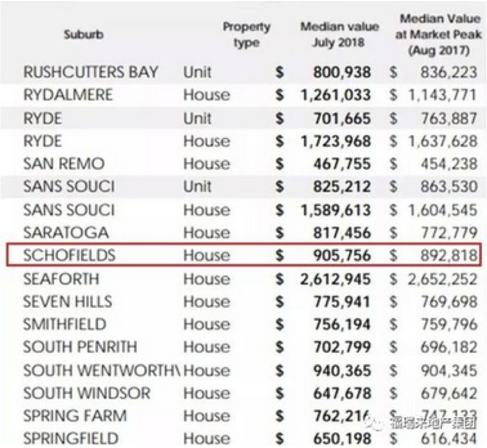Viewport: 487px width, 448px height.
Task: Select the RUSHCUTTERS BAY suburb cell
Action: 90,72
